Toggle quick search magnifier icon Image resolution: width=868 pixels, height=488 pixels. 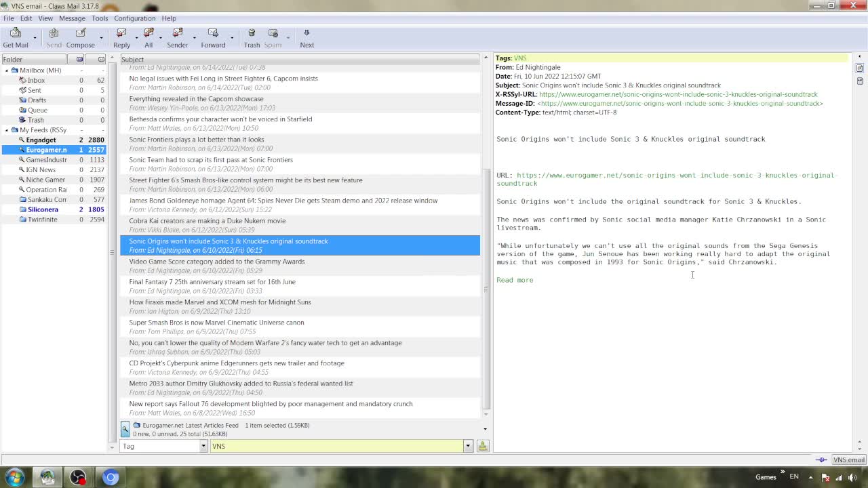pos(125,429)
